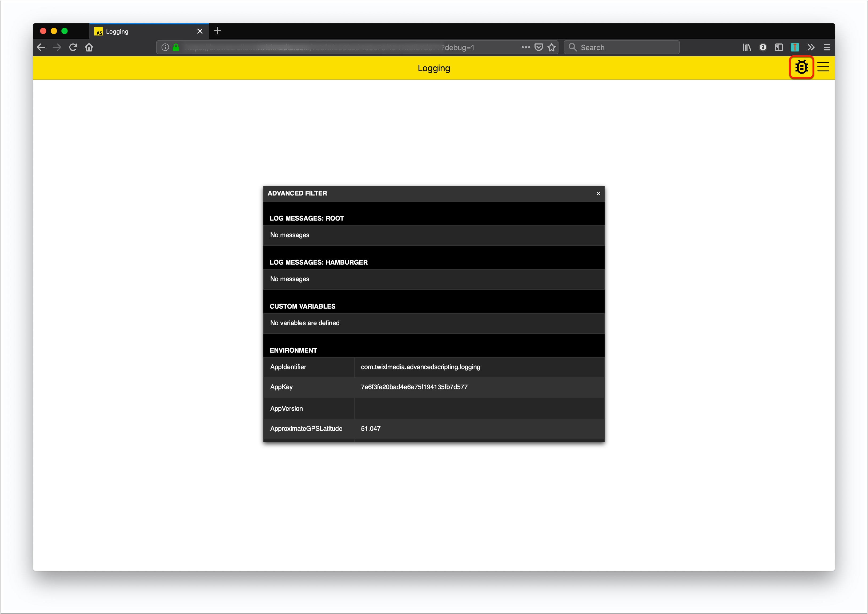
Task: Click the AppIdentifier label
Action: pos(288,367)
